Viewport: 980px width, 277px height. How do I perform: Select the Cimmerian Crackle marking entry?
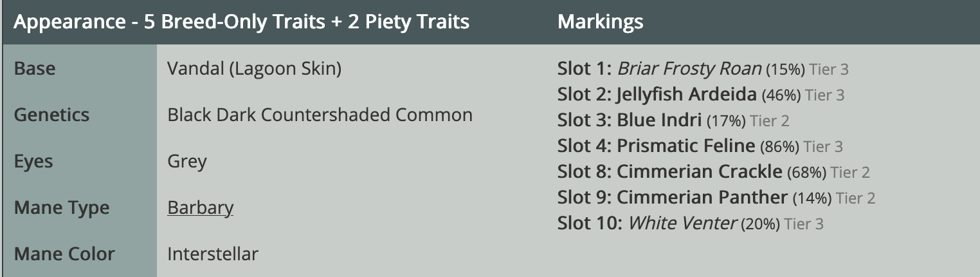point(699,172)
